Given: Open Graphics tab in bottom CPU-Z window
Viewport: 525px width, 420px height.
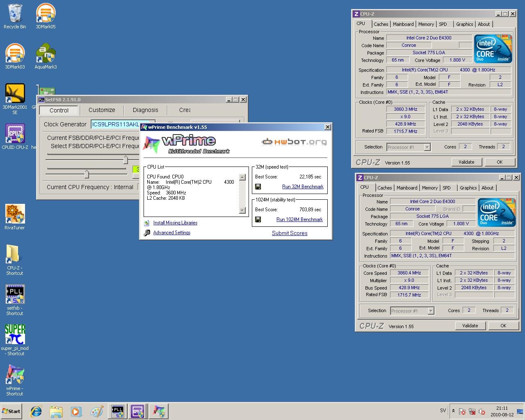Looking at the screenshot, I should 468,188.
